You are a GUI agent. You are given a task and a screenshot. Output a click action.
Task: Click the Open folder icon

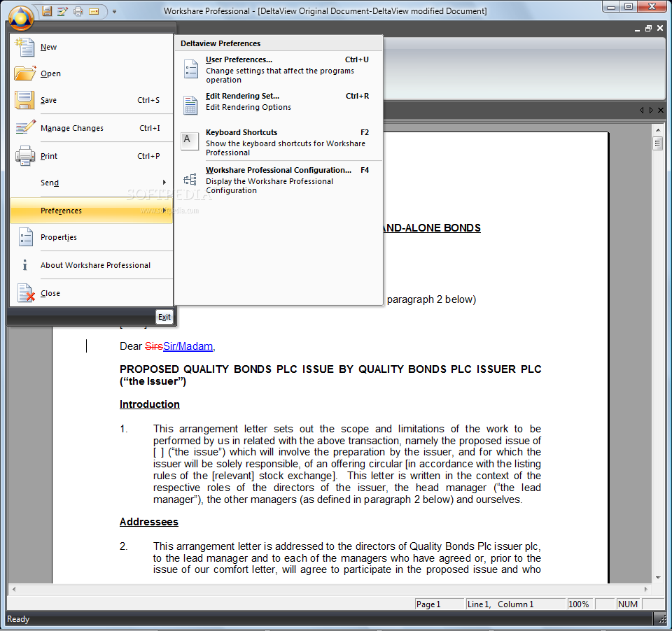[25, 73]
